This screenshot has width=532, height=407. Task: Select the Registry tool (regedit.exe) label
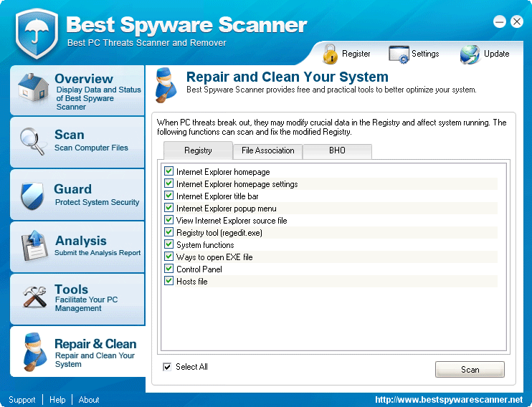[x=219, y=233]
